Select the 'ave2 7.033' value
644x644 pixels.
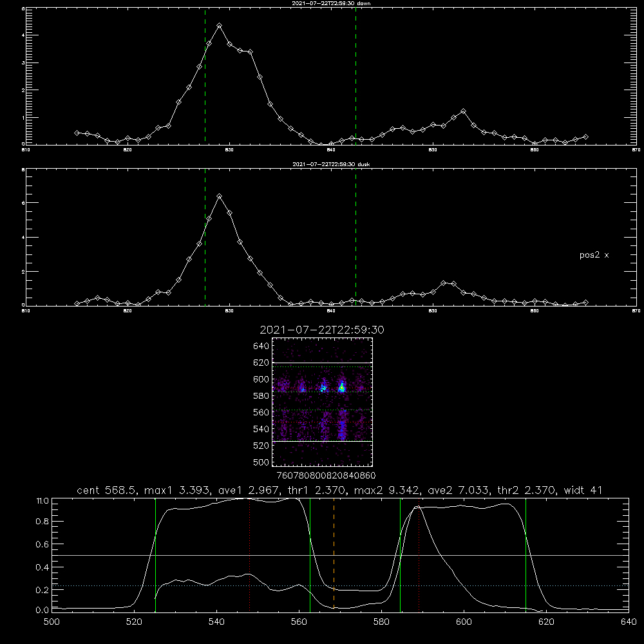click(459, 490)
